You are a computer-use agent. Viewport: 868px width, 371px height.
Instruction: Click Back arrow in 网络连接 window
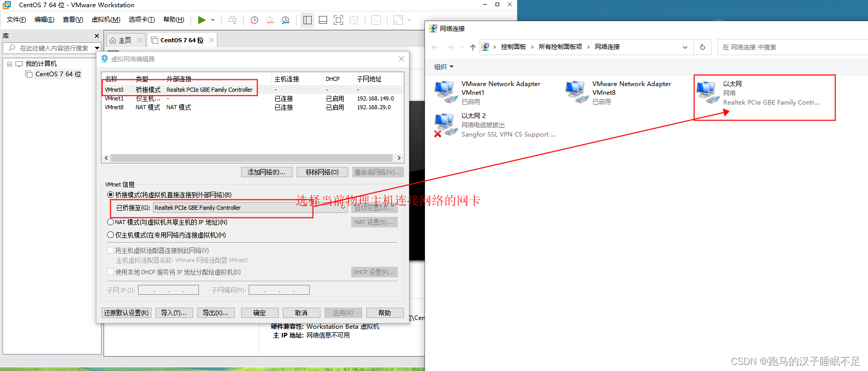pyautogui.click(x=435, y=47)
